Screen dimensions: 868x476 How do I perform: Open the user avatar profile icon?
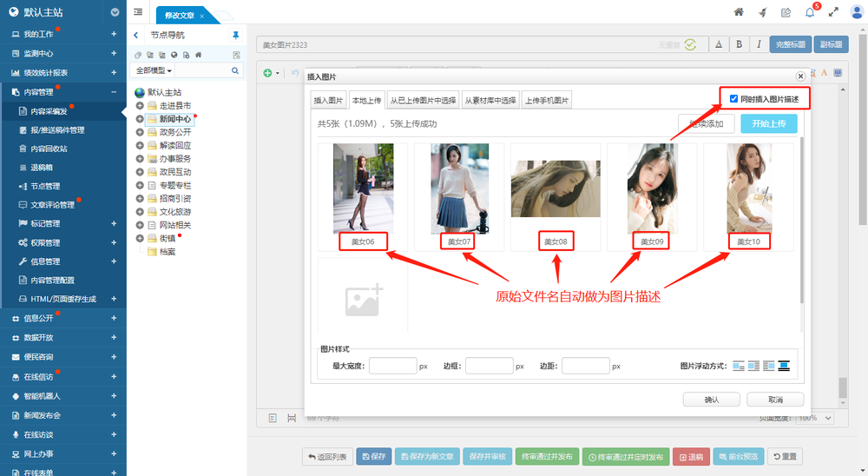857,12
